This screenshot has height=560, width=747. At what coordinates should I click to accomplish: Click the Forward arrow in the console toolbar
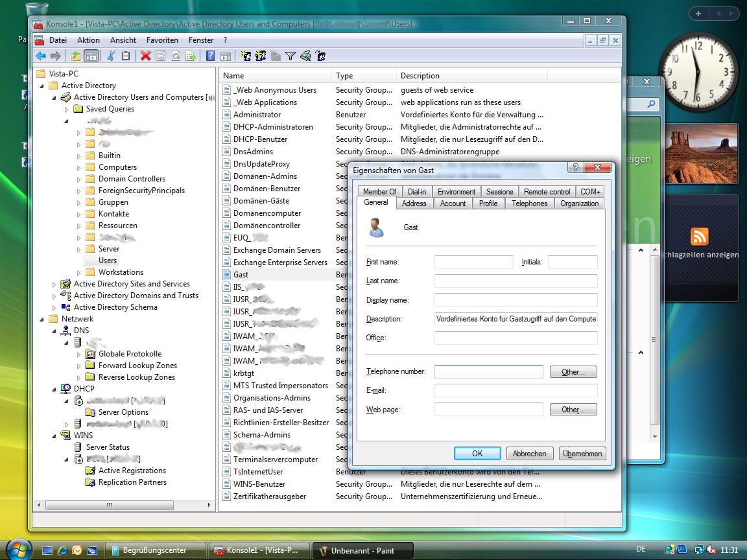coord(56,56)
